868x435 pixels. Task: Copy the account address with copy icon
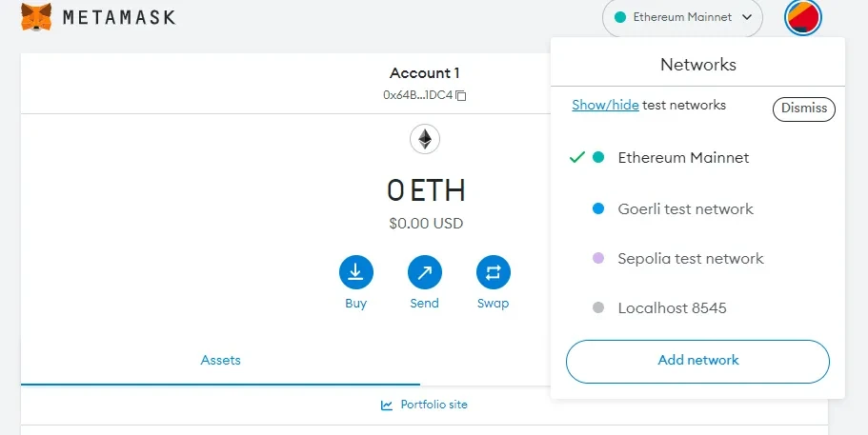click(461, 95)
